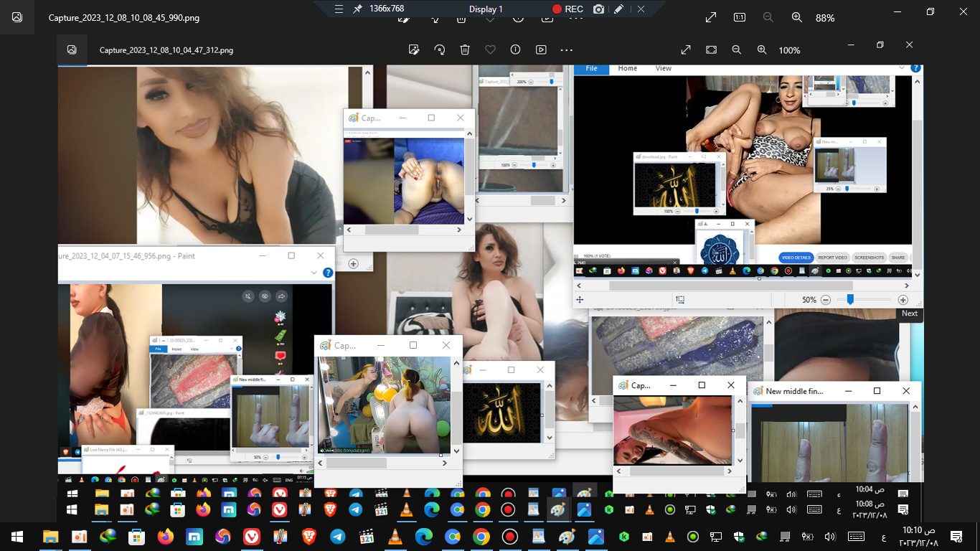
Task: Switch to the View tab next to Home
Action: (664, 68)
